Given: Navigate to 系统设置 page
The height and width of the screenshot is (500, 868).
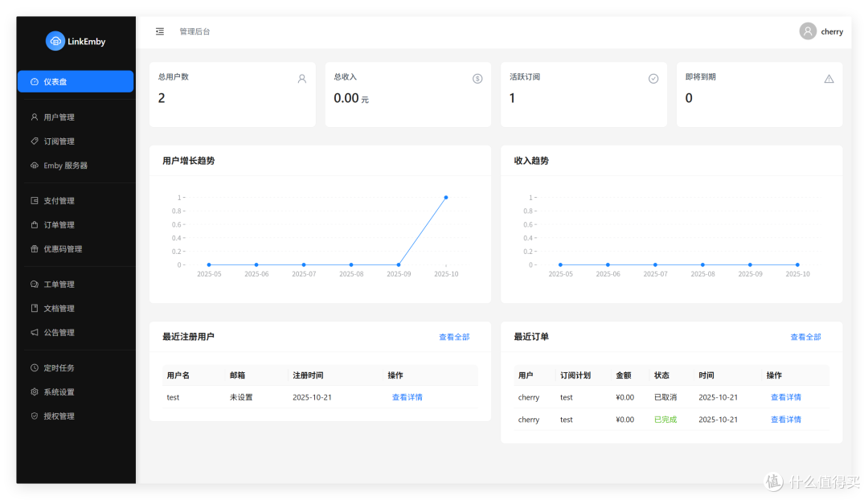Looking at the screenshot, I should 76,391.
